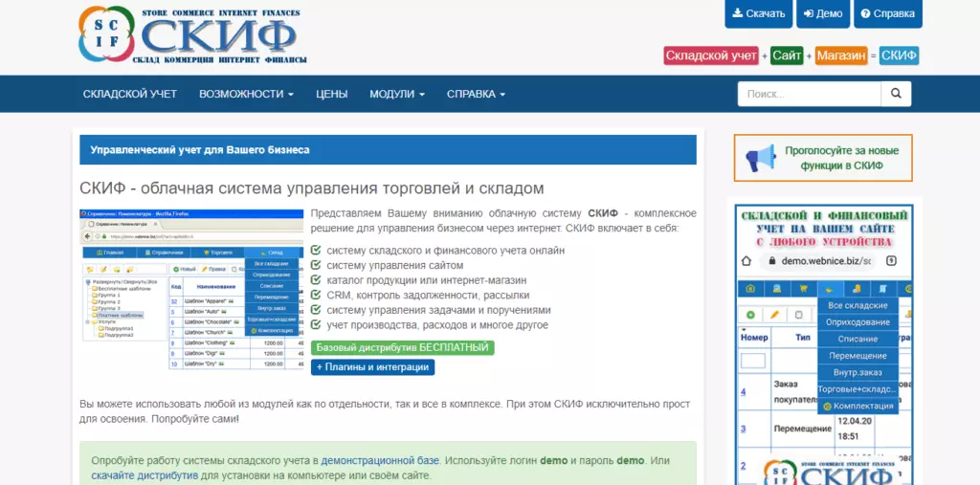Screen dimensions: 980x485
Task: Click the red Складской учет badge
Action: click(711, 55)
